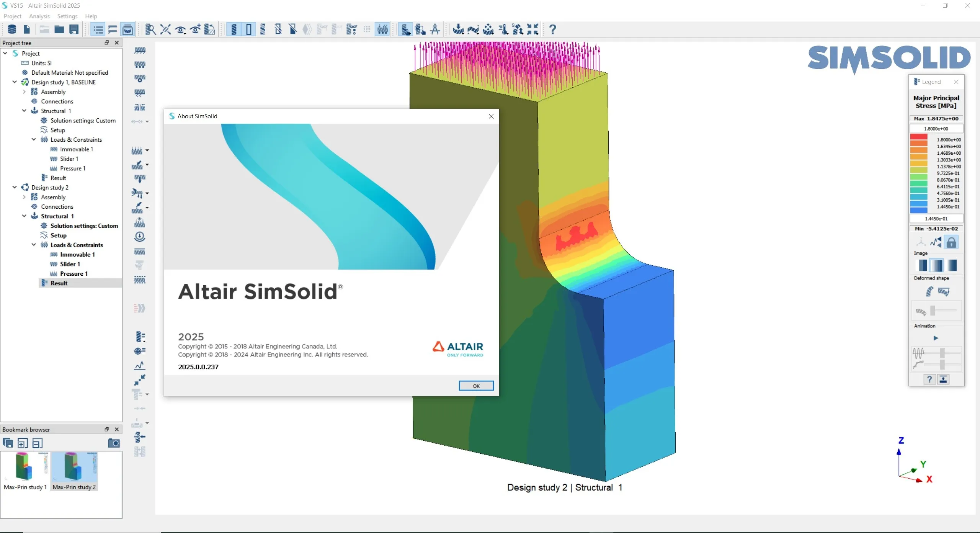The image size is (980, 533).
Task: Expand Assembly under Design study 1
Action: point(24,92)
